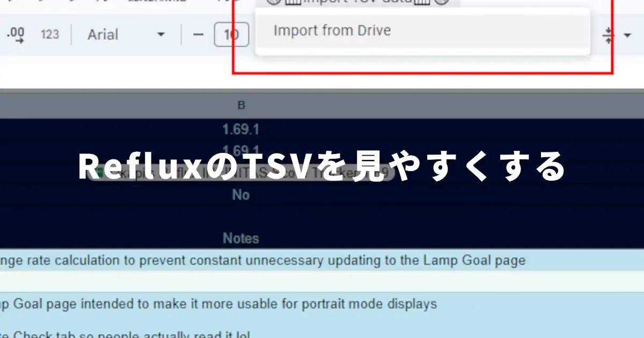Increase decimal places with the .00 icon

tap(16, 35)
